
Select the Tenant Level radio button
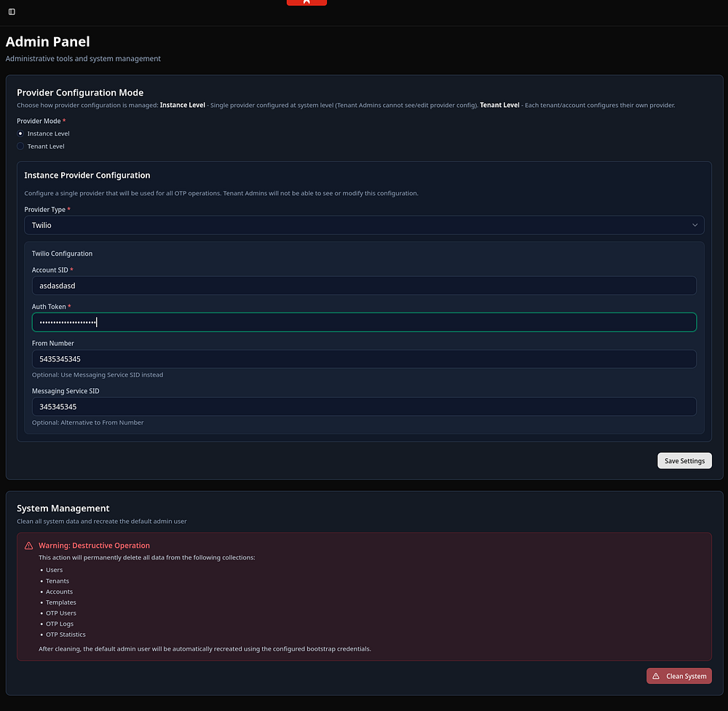click(20, 146)
